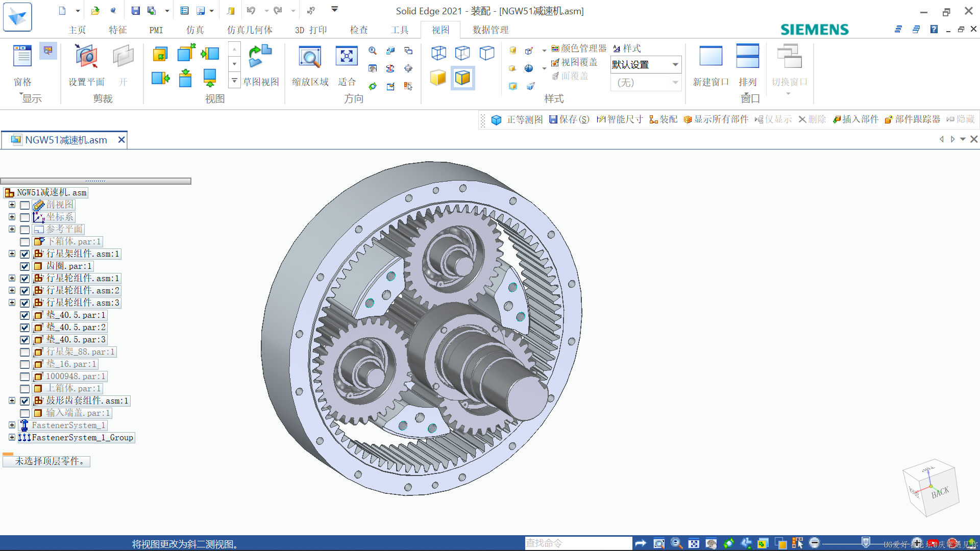Uncheck the 行星架组件.asm:1 checkbox
The width and height of the screenshot is (980, 551).
(x=24, y=254)
